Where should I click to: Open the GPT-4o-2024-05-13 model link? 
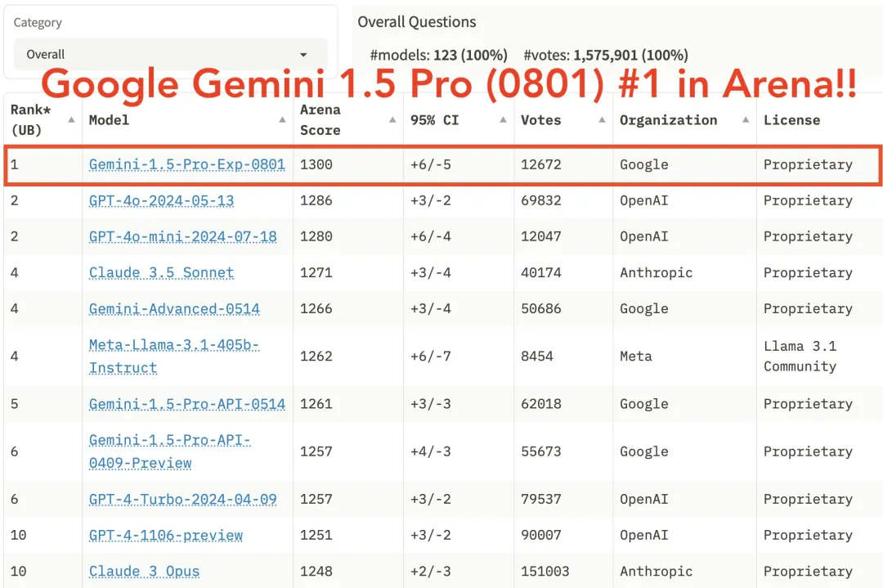pos(161,200)
